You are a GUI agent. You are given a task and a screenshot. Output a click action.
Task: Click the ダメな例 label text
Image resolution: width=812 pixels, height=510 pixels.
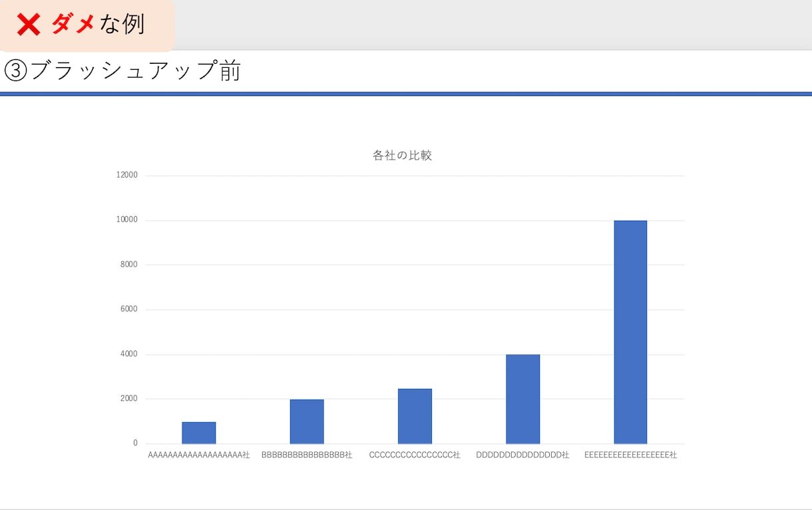click(x=98, y=25)
